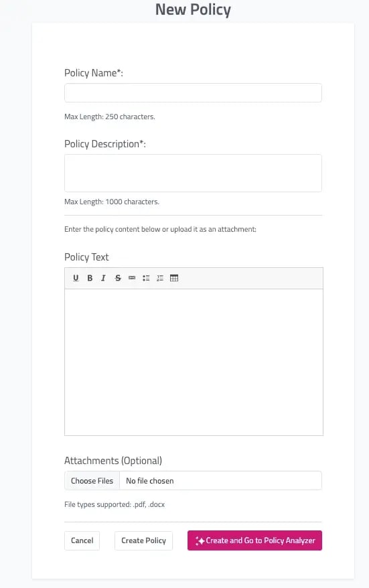Toggle bold formatting in Policy Text
369x588 pixels.
[x=90, y=278]
